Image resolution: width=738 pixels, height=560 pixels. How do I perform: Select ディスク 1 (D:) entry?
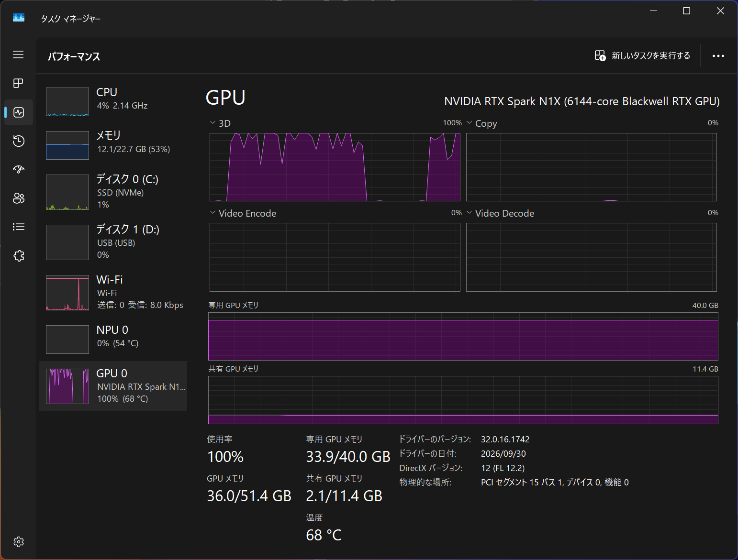click(x=113, y=242)
